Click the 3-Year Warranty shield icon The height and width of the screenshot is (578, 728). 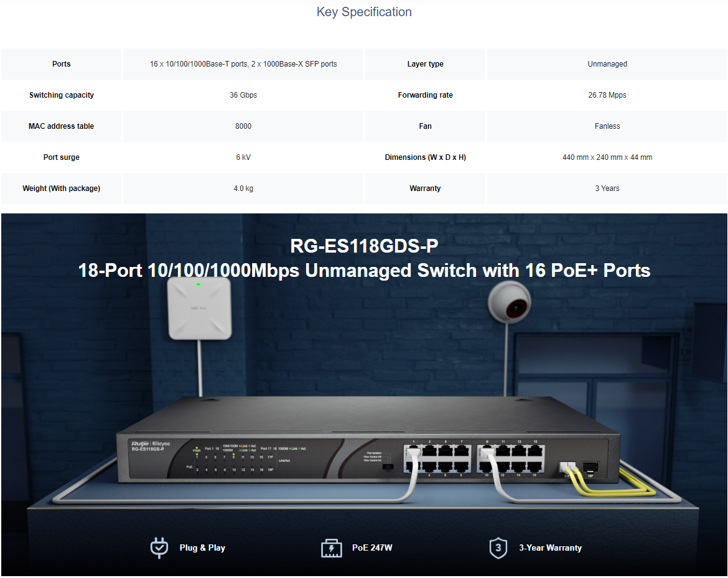pos(498,548)
